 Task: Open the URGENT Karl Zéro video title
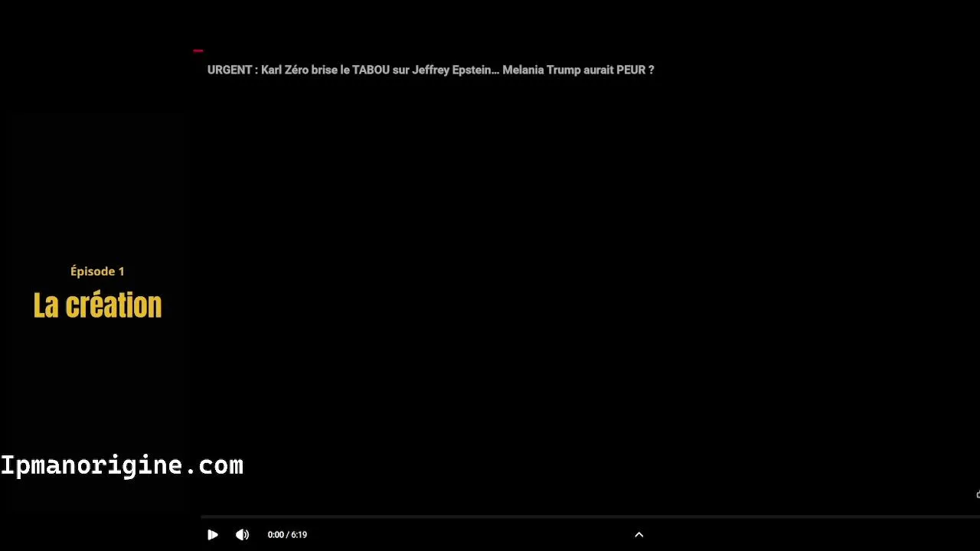tap(430, 70)
